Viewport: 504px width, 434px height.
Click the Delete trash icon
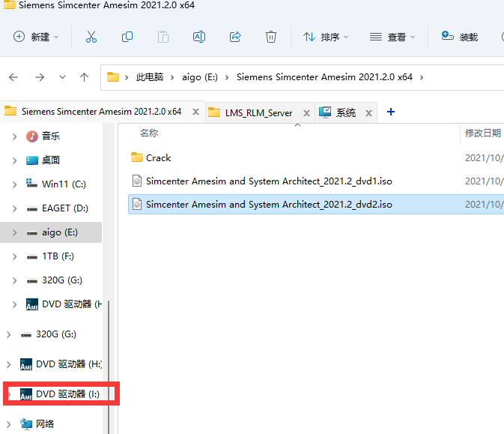(271, 37)
